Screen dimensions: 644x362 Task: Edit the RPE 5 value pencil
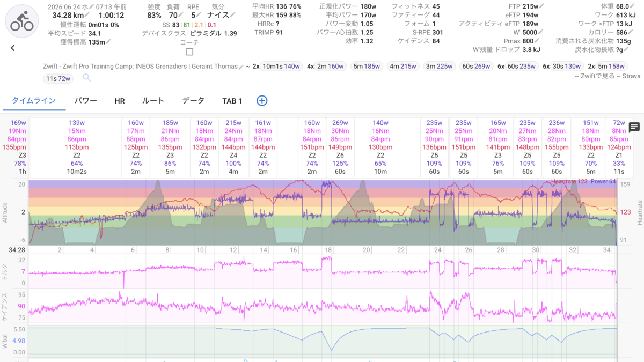(199, 15)
